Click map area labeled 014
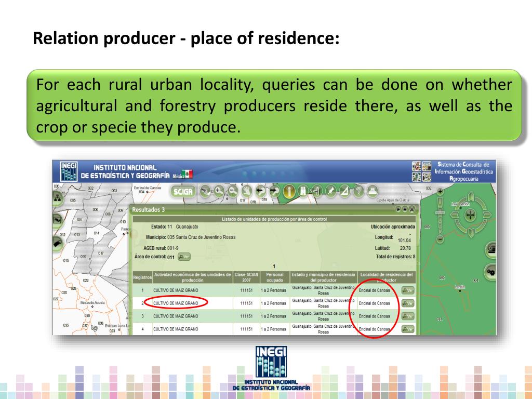The height and width of the screenshot is (399, 532). click(97, 233)
